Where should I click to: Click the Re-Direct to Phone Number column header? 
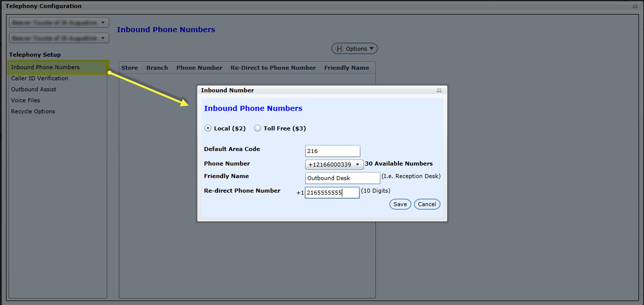coord(273,68)
